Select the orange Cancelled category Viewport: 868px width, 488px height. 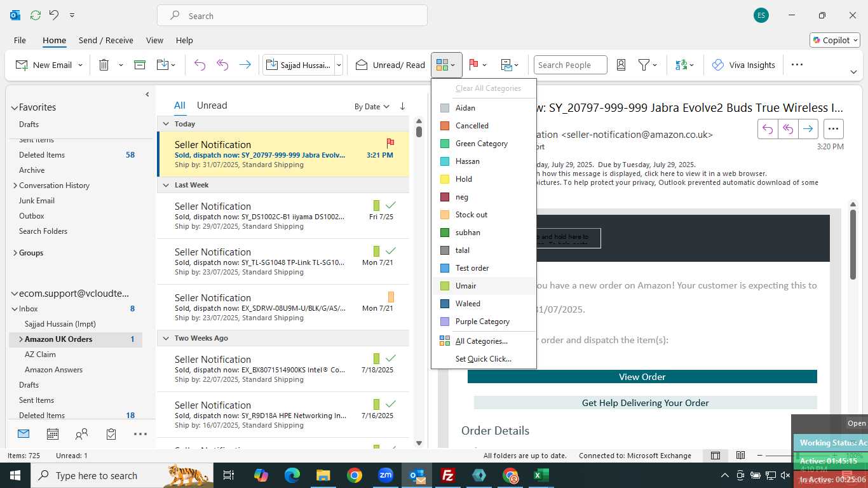click(x=484, y=126)
